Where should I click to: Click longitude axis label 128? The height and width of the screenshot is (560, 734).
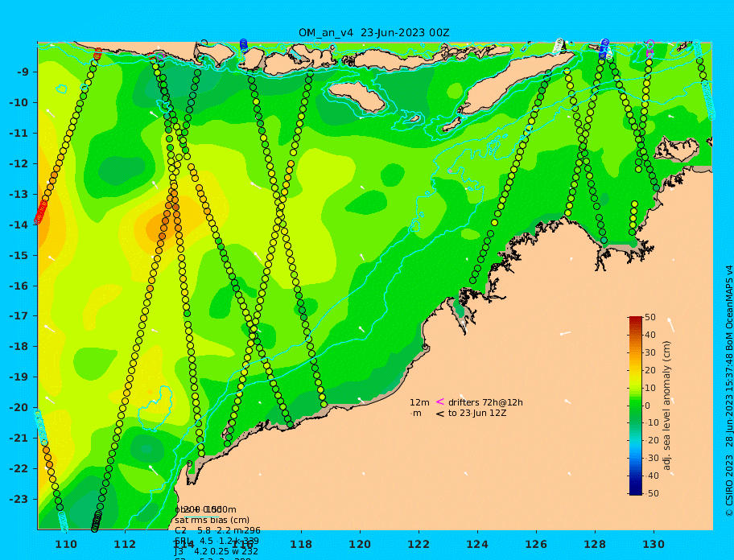tap(595, 544)
